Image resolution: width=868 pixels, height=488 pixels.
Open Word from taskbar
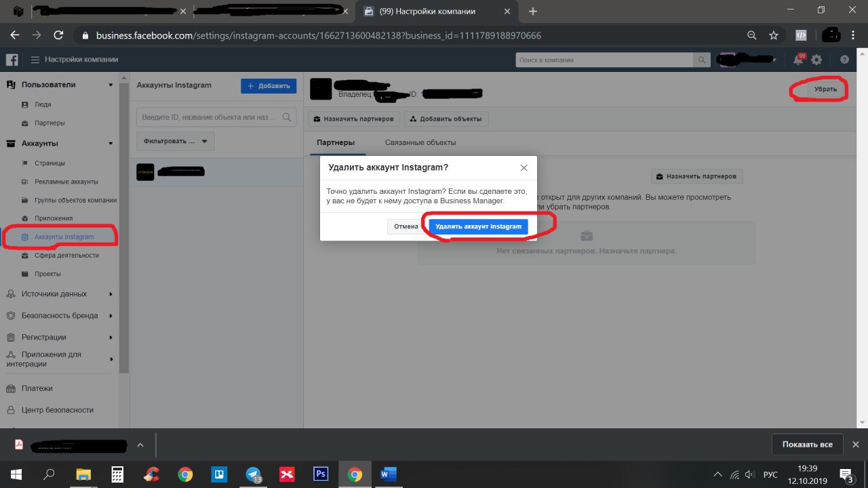pyautogui.click(x=389, y=473)
